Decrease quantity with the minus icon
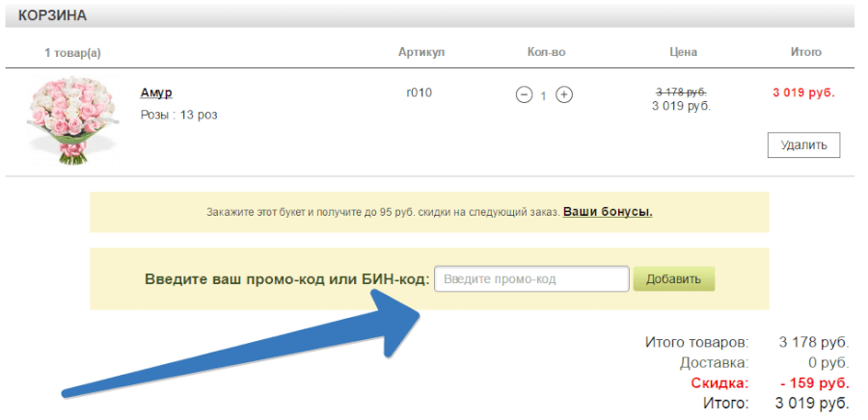This screenshot has height=420, width=868. 524,94
